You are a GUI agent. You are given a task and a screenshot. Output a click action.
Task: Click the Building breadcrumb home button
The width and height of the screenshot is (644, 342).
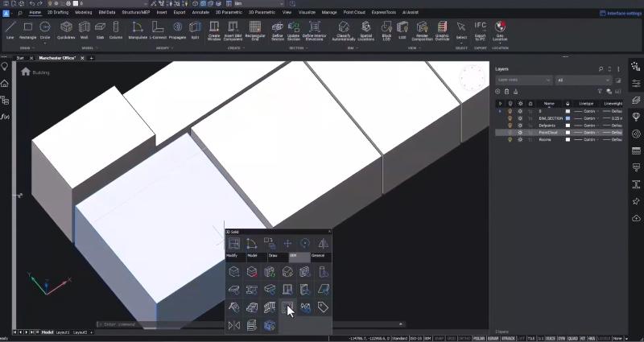(x=26, y=72)
